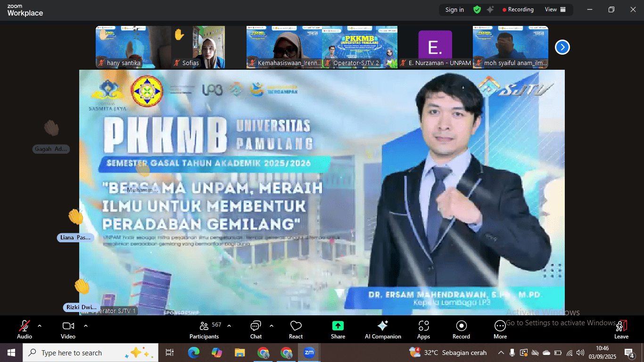
Task: Show hidden system tray icons
Action: point(501,353)
